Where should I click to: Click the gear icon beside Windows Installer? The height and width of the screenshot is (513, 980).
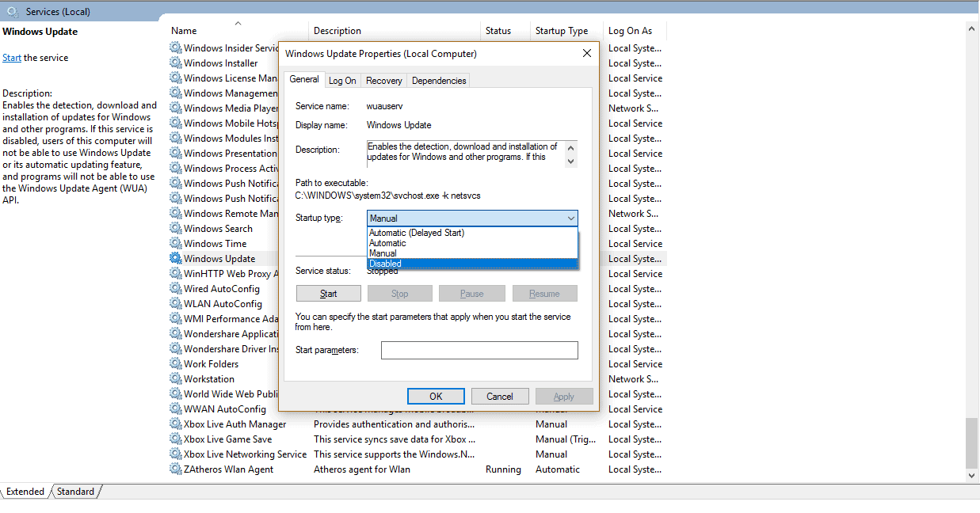point(175,63)
